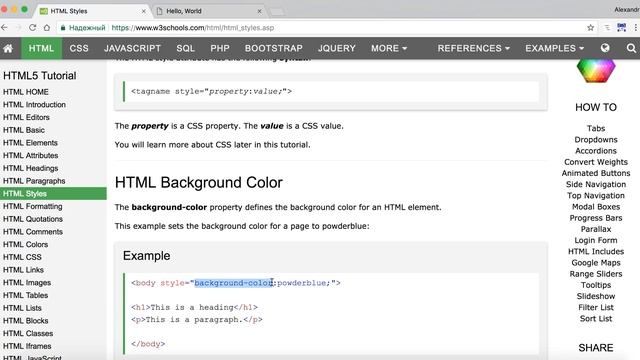Open browser home page button
The image size is (640, 360).
click(x=47, y=28)
